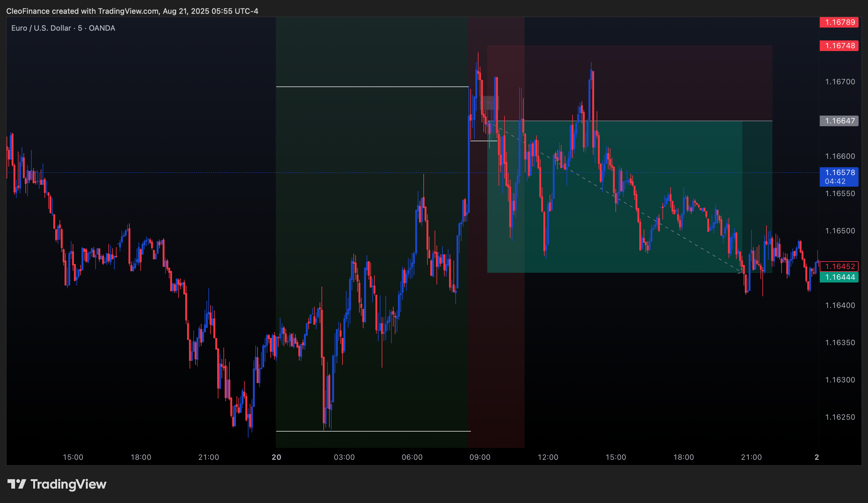Click the first 18:00 time axis label
The height and width of the screenshot is (503, 868).
coord(141,457)
